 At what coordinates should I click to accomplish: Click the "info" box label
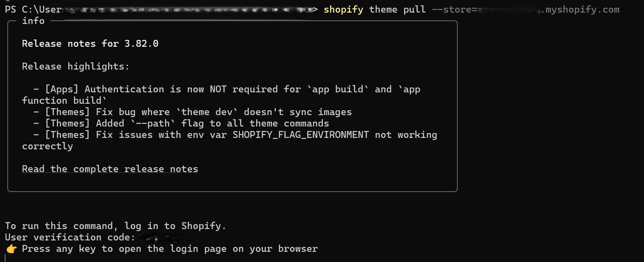33,20
